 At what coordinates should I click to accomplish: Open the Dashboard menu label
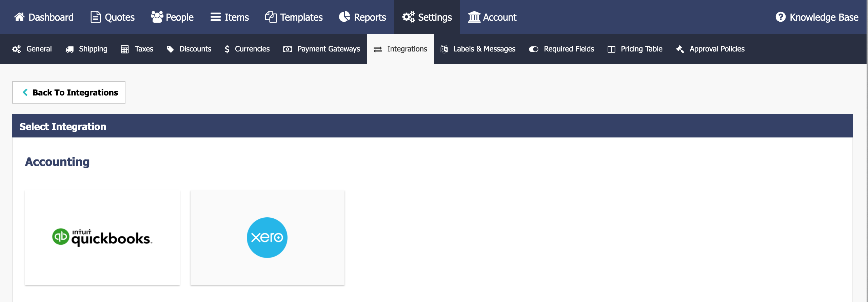51,17
